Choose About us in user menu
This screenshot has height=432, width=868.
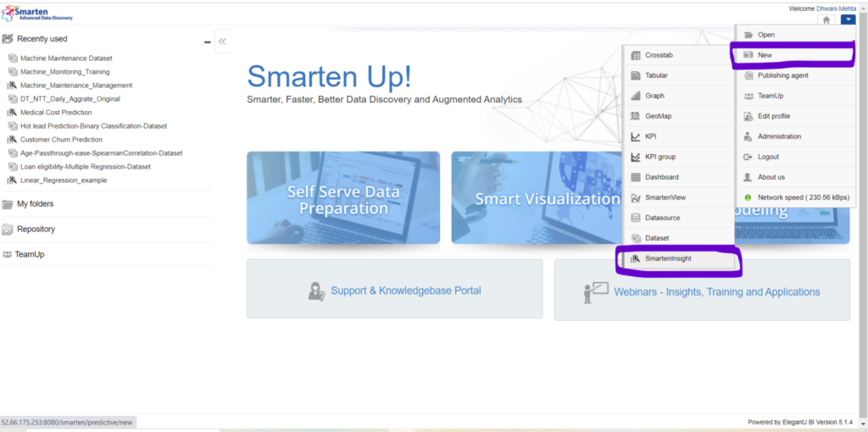(x=795, y=177)
